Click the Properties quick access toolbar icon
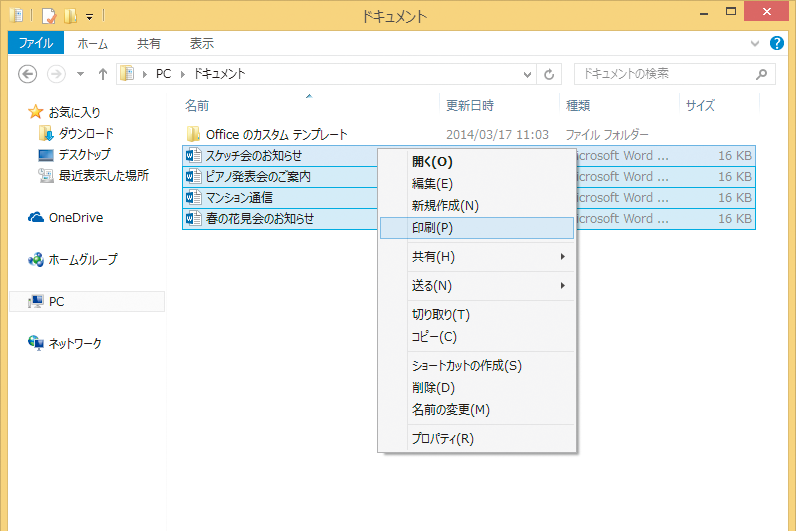This screenshot has width=796, height=531. click(49, 16)
